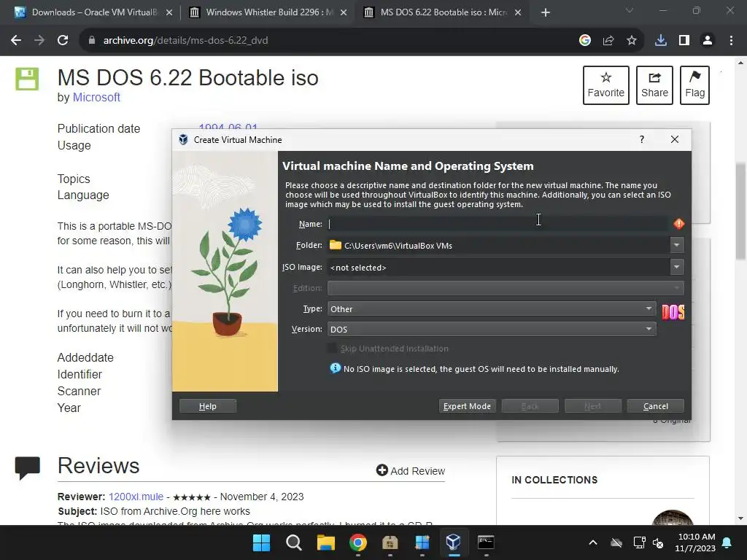
Task: Click the page vertical scrollbar thumb
Action: pos(740,211)
